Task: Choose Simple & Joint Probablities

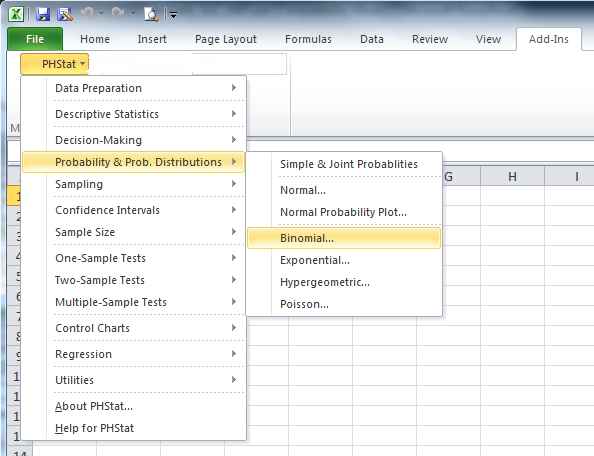Action: [x=344, y=164]
